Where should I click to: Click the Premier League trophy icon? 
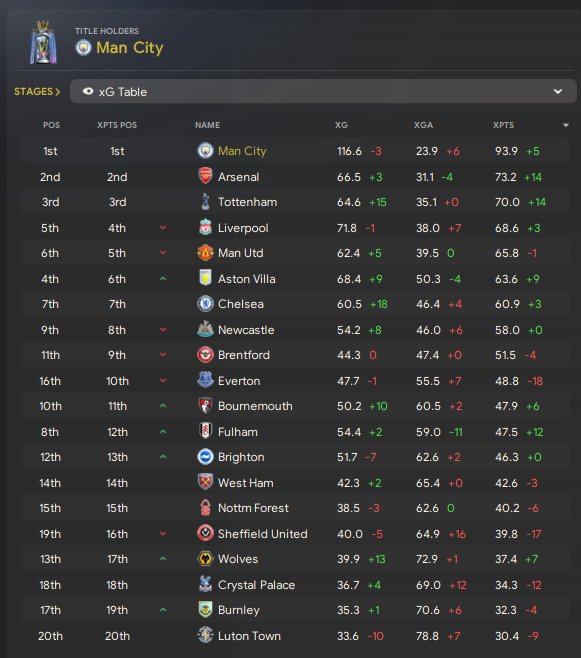43,42
